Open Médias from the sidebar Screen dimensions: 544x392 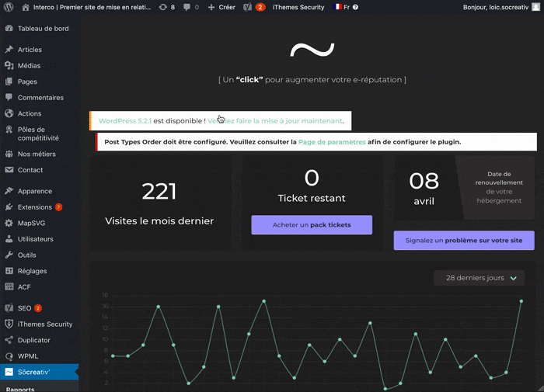tap(29, 66)
